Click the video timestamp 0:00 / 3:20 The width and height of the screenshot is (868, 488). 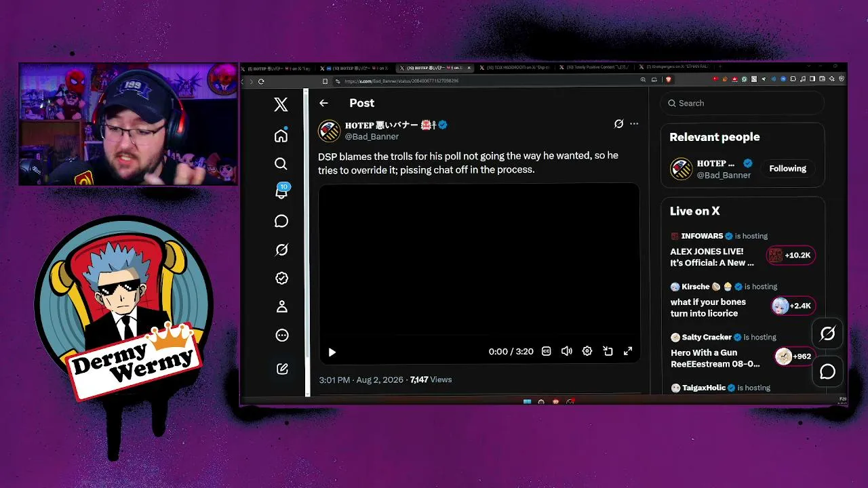(511, 352)
